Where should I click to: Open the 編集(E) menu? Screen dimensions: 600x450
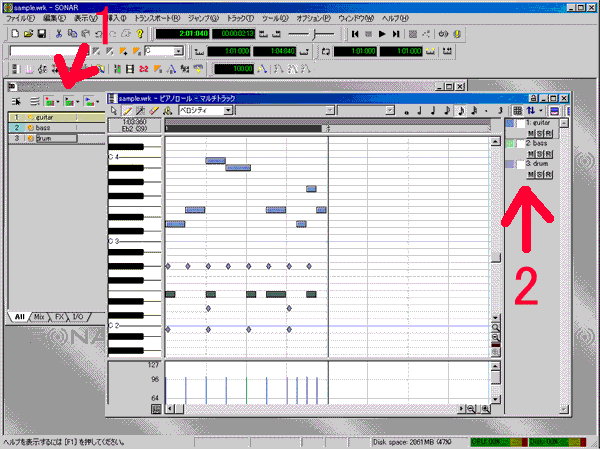pos(54,18)
